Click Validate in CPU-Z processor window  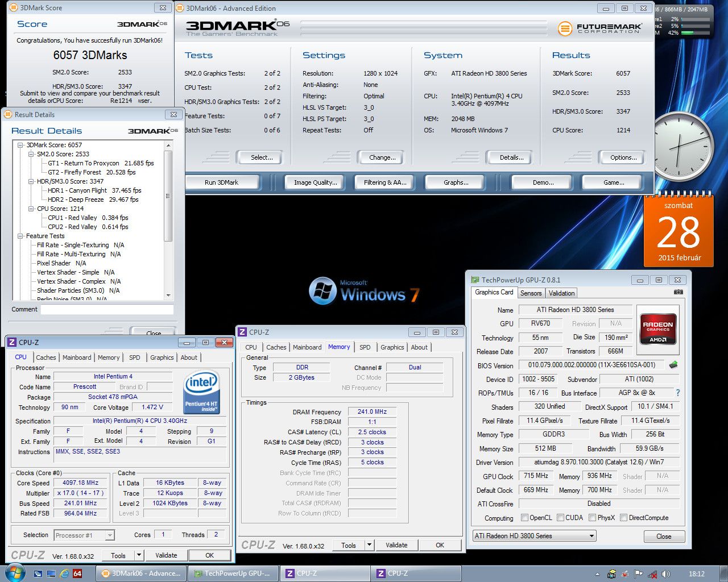(x=166, y=555)
